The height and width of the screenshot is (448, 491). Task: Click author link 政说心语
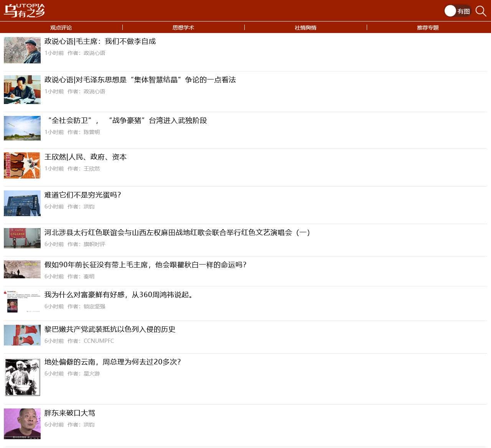coord(94,53)
